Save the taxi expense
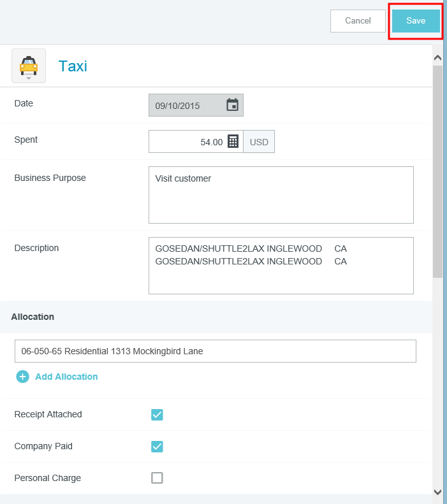The image size is (447, 504). [x=416, y=21]
